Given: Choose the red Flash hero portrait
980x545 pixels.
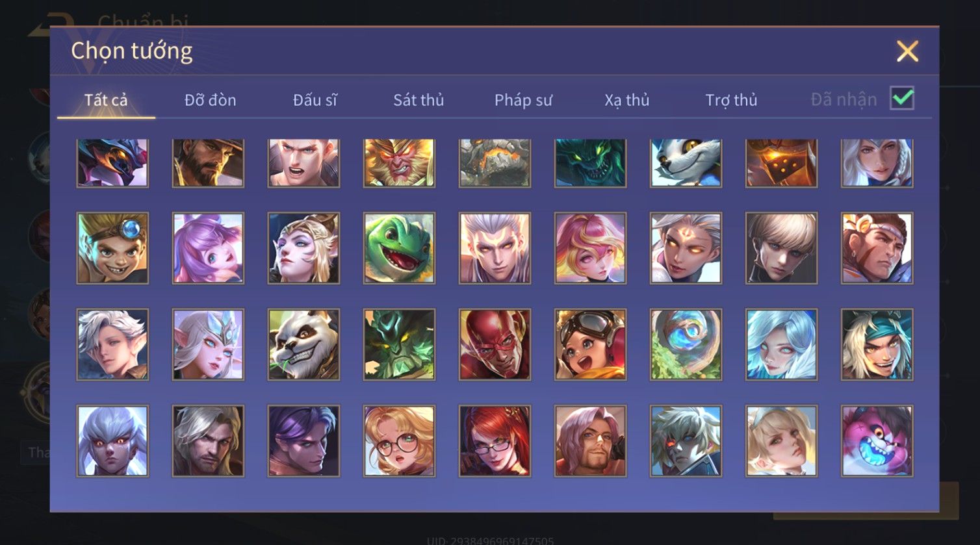Looking at the screenshot, I should 495,344.
